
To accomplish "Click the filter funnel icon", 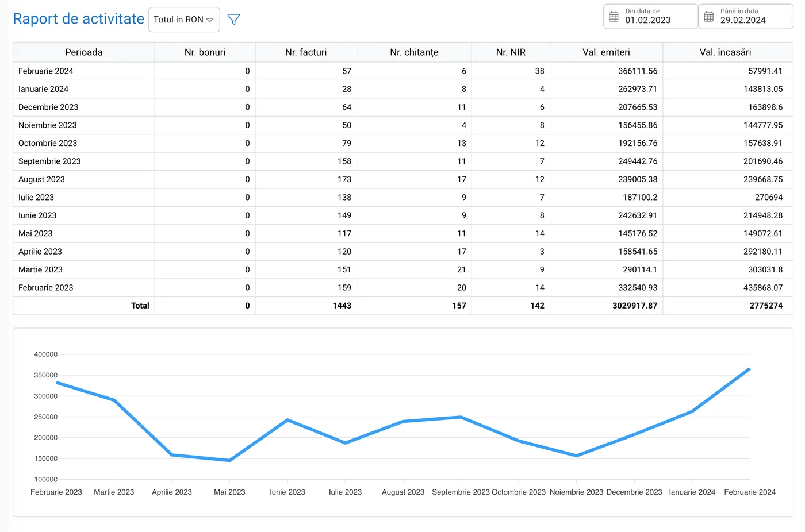I will point(233,20).
